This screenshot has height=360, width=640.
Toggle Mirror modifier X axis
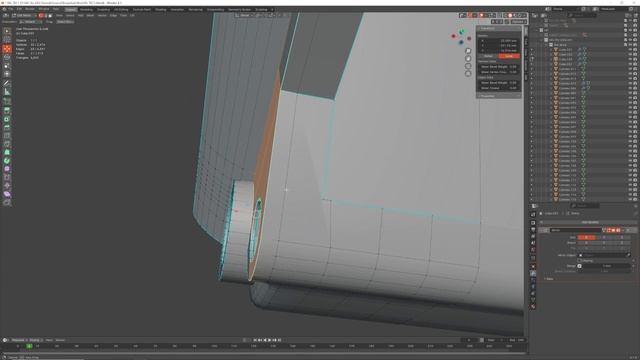point(586,237)
